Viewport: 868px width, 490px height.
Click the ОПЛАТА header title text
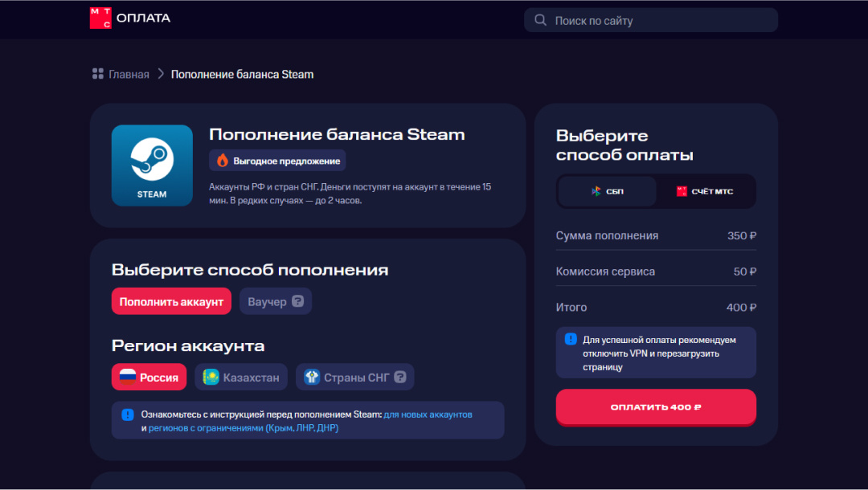pos(143,18)
